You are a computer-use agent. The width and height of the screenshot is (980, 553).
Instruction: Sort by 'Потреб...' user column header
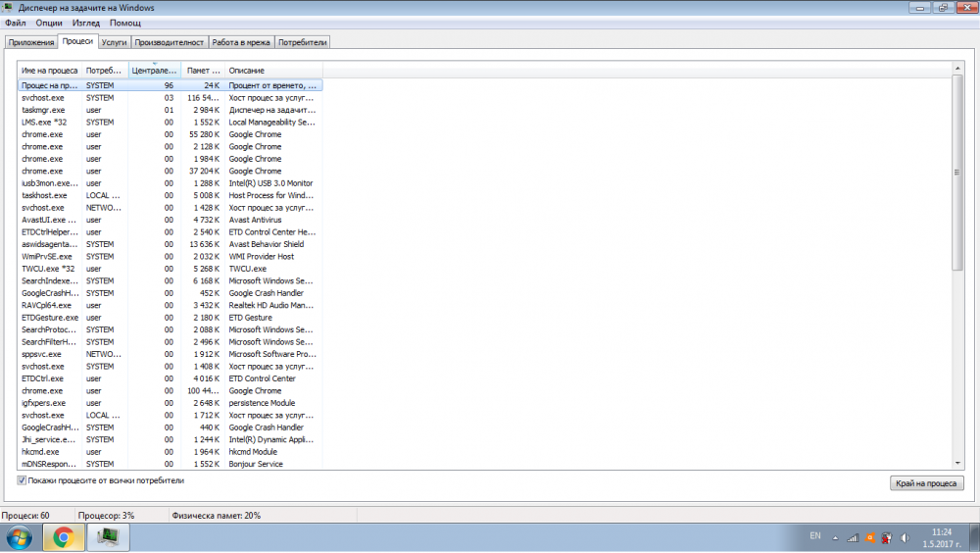tap(105, 71)
